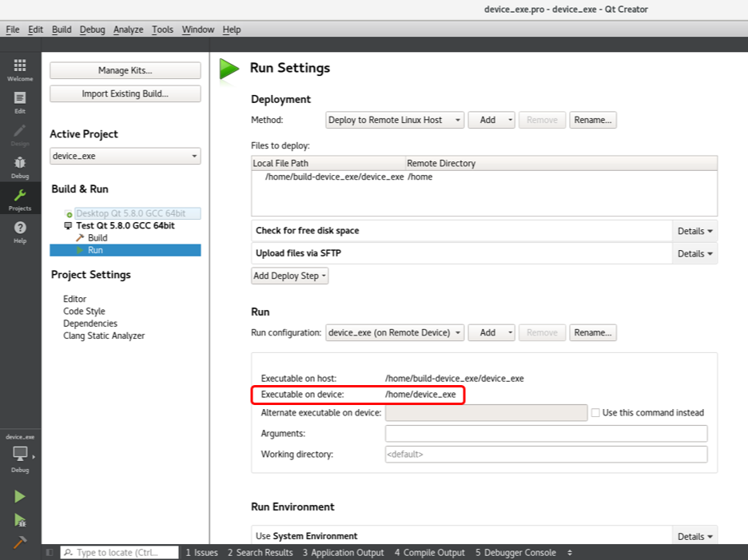Click Local File Path column header
Image resolution: width=748 pixels, height=560 pixels.
point(328,163)
